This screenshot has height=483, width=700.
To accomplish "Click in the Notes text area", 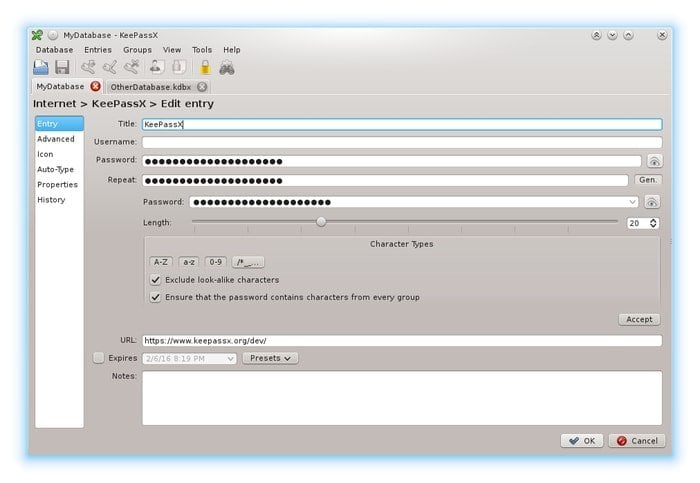I will coord(402,398).
